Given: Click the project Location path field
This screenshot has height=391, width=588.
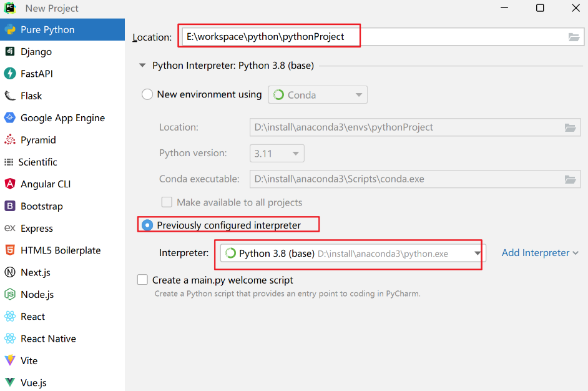Looking at the screenshot, I should (383, 37).
